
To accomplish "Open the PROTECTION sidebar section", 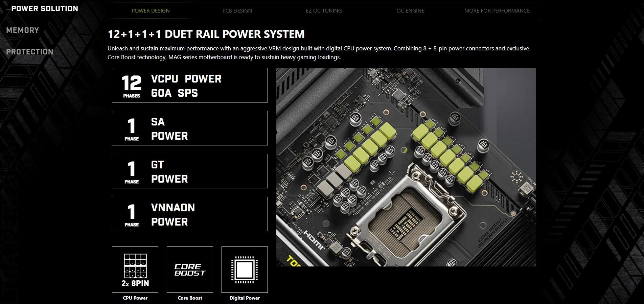I will pos(30,52).
